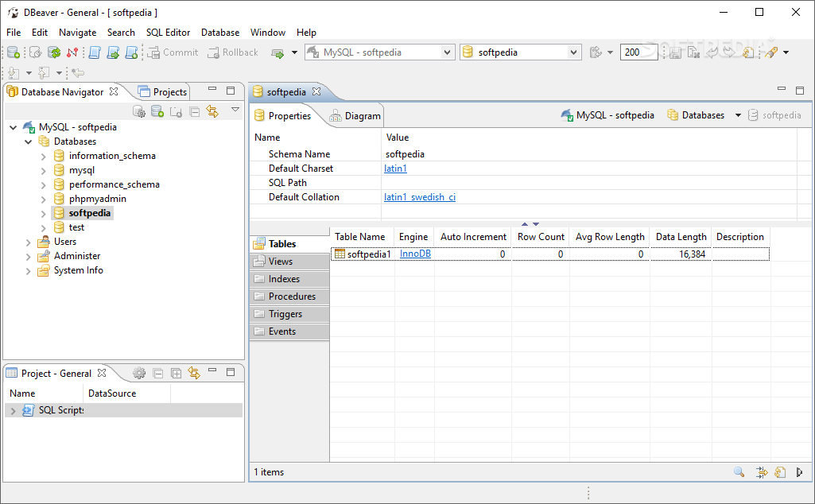Select the softpedia1 table row
The width and height of the screenshot is (815, 504).
tap(550, 254)
